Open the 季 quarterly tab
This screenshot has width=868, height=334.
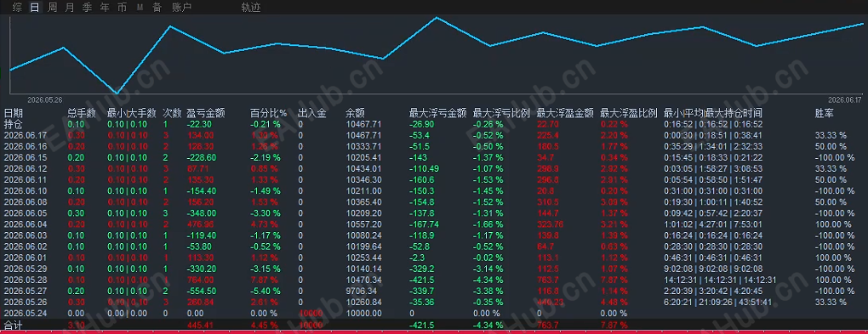88,7
